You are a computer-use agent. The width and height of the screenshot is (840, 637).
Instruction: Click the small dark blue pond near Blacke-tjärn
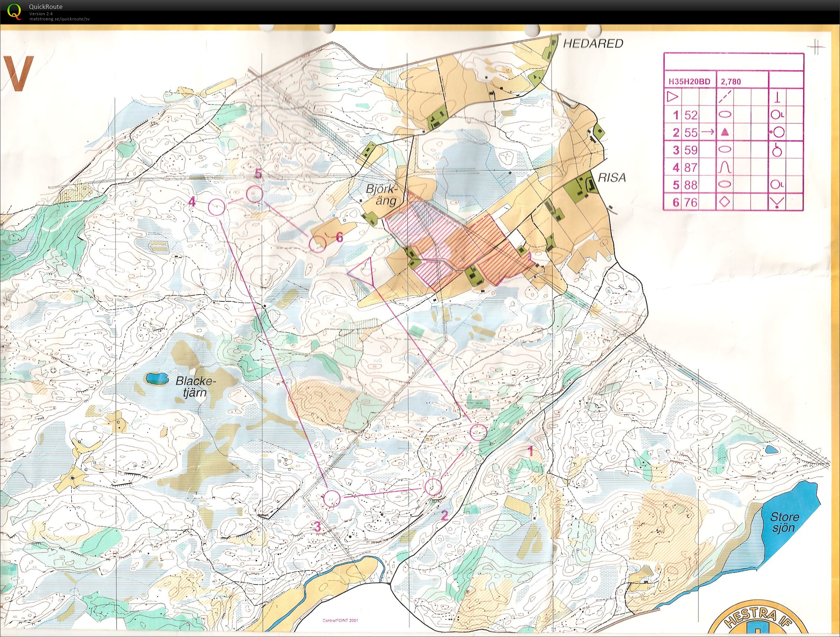[x=157, y=378]
